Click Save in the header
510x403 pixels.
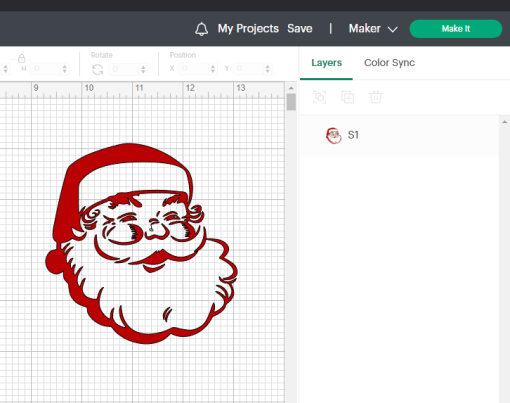(x=300, y=29)
